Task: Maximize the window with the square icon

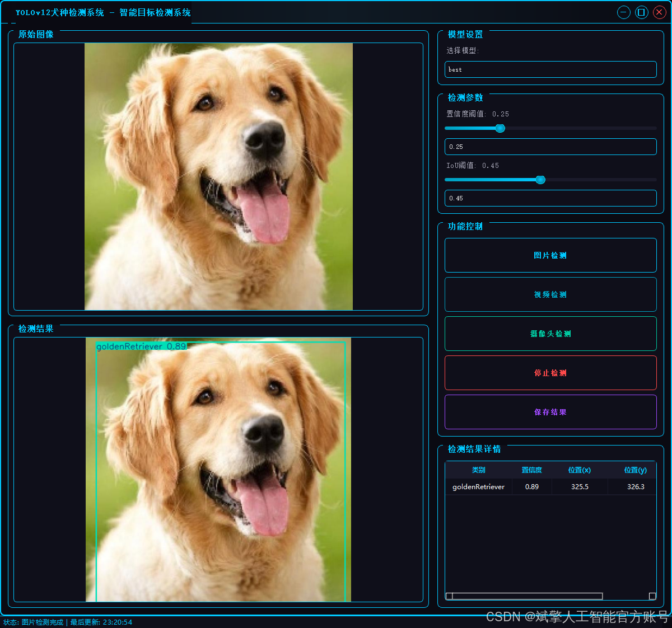Action: (642, 12)
